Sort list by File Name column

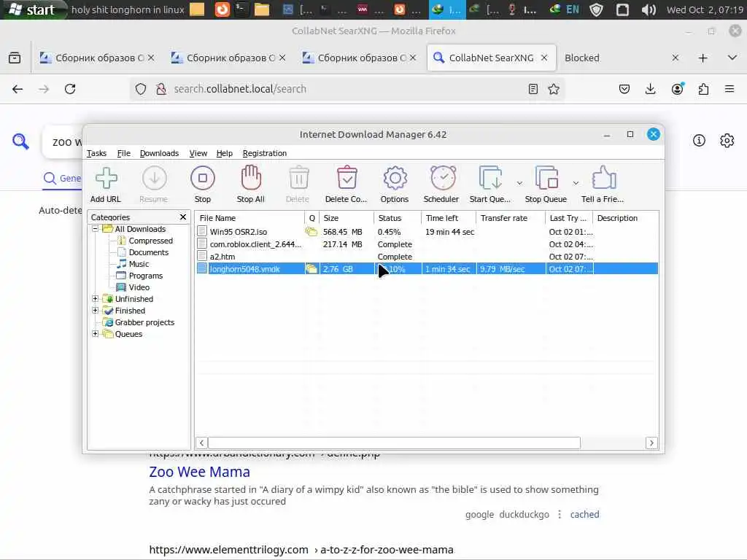[249, 218]
